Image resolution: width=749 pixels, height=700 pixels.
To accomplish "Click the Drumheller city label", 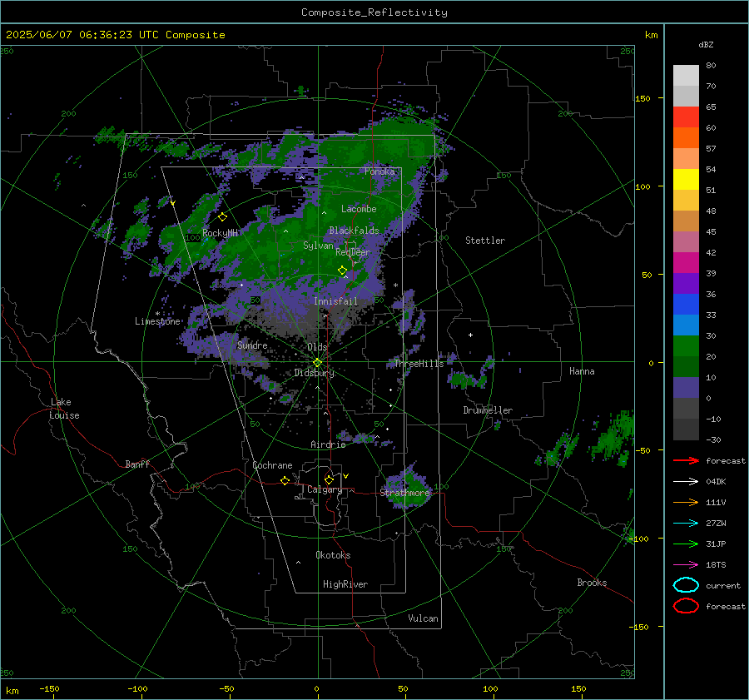I will tap(488, 410).
